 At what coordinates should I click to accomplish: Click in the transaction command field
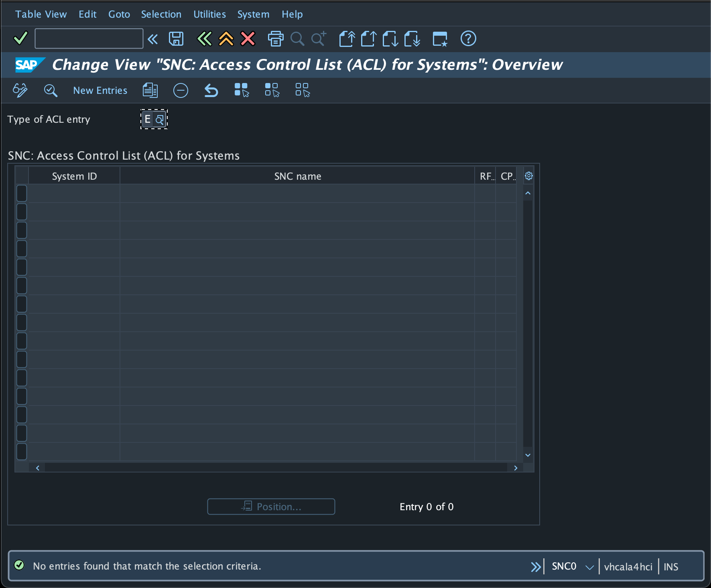point(89,39)
